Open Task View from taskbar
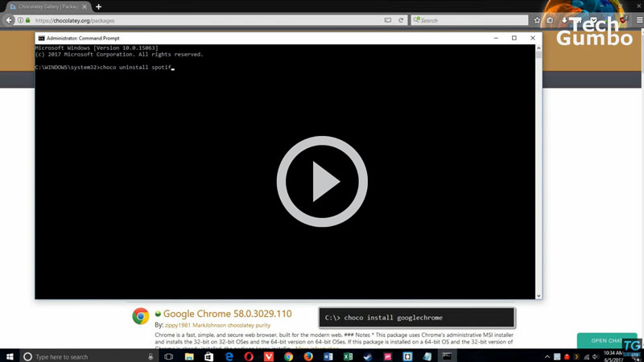This screenshot has height=362, width=644. [x=168, y=356]
